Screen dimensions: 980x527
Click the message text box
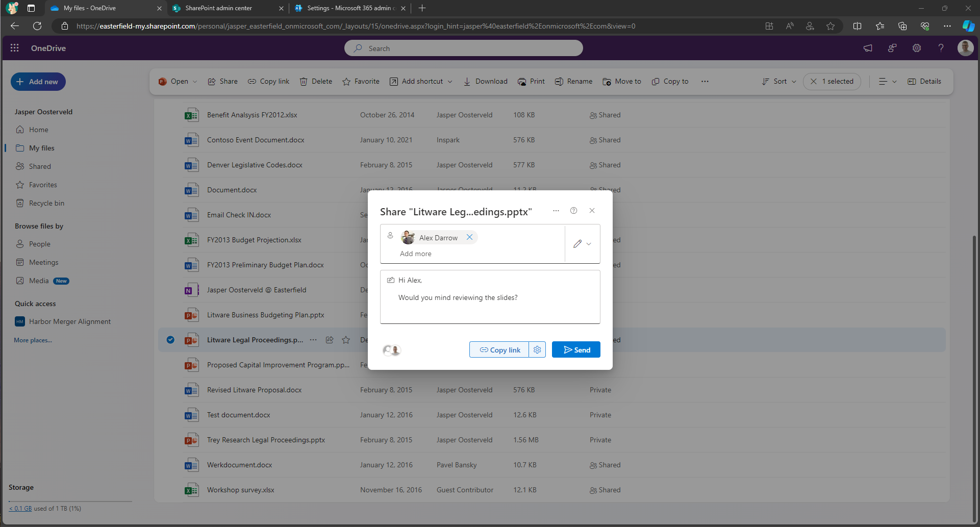click(x=490, y=297)
